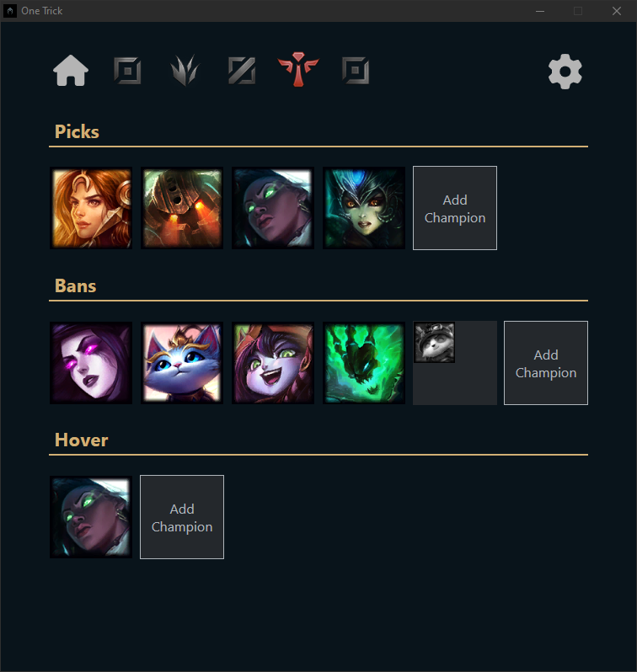Click Add Champion in the Bans section
This screenshot has width=637, height=672.
coord(546,363)
